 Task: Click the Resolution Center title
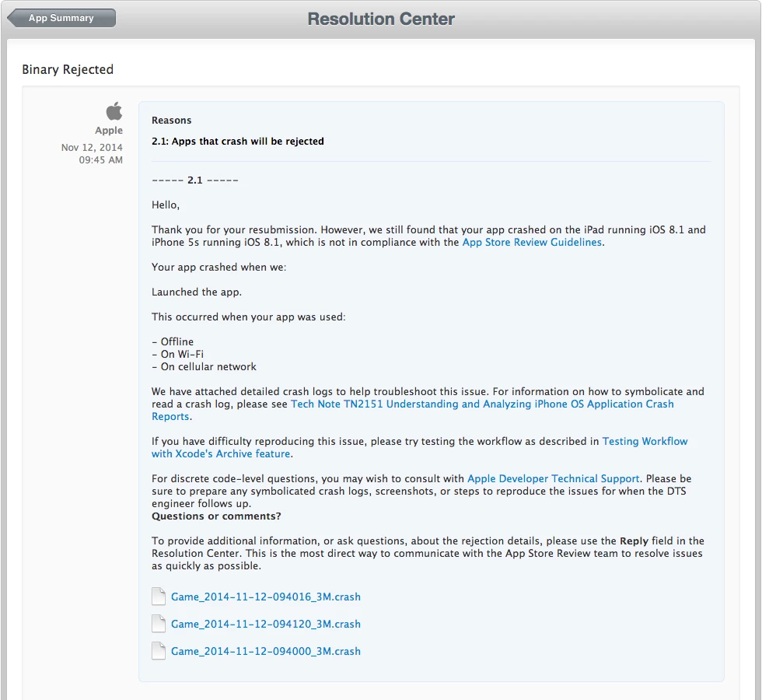click(381, 19)
